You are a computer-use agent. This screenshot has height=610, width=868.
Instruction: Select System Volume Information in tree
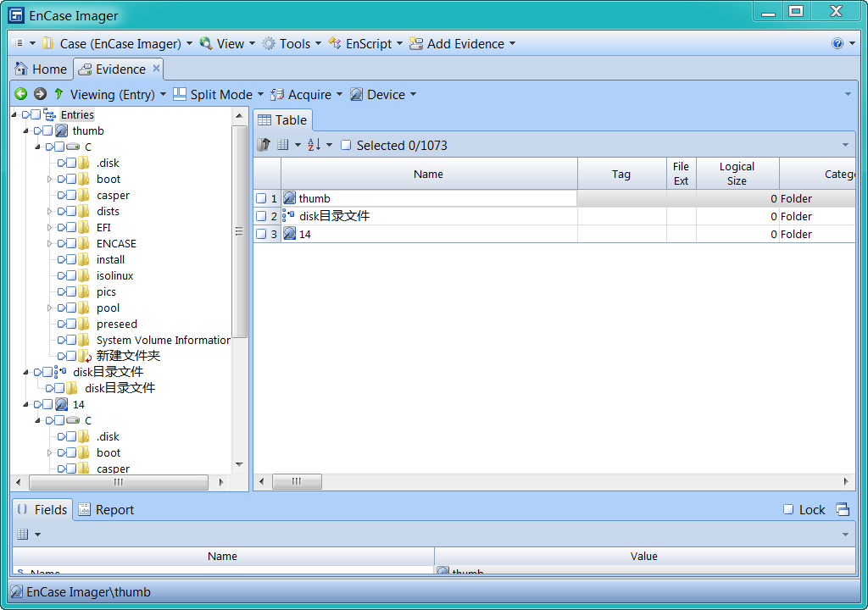click(x=163, y=340)
